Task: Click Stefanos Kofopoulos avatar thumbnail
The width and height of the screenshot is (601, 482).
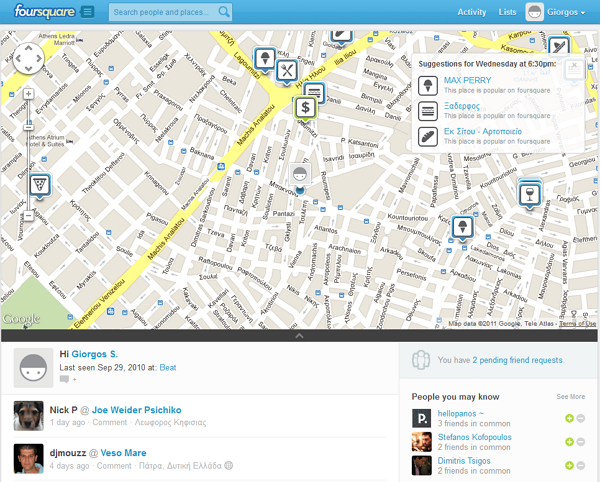Action: 422,442
